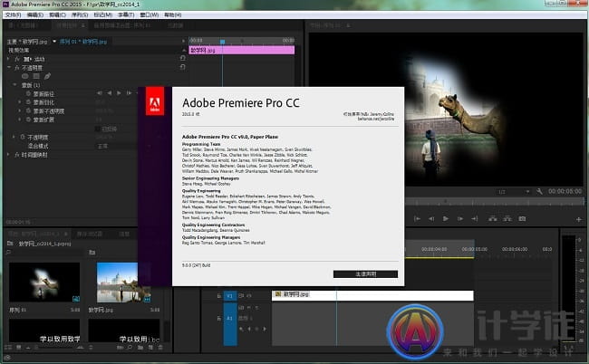This screenshot has height=364, width=589.
Task: Open the 序列(S) menu
Action: coord(80,14)
